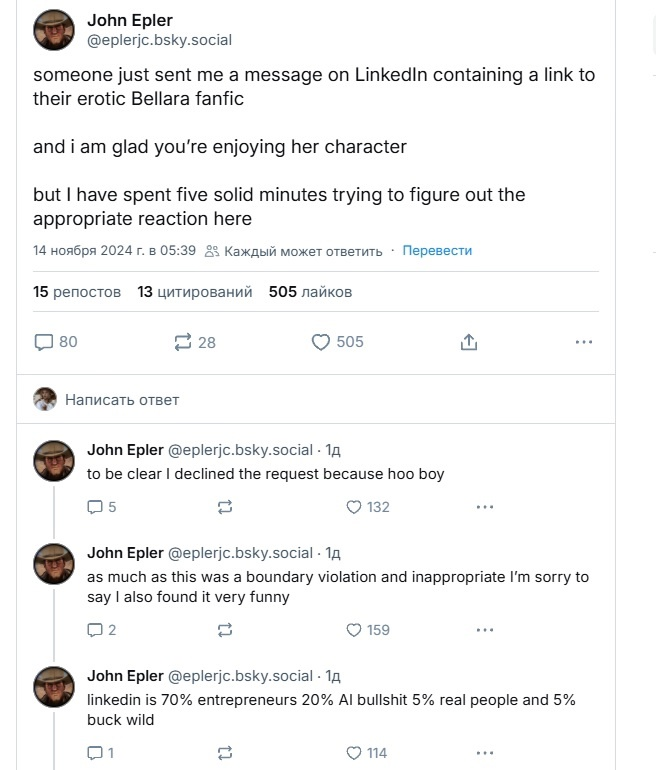
Task: Open the more options menu on main post
Action: pos(584,342)
